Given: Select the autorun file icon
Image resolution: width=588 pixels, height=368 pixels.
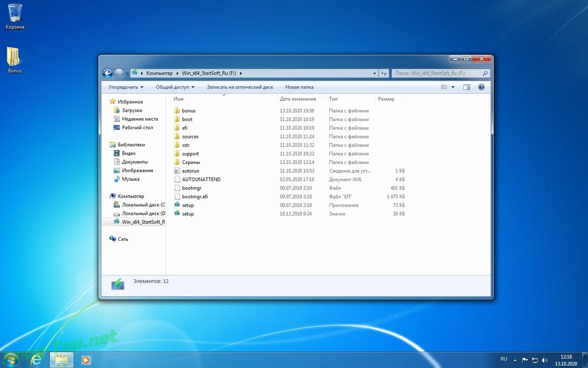Looking at the screenshot, I should tap(177, 171).
